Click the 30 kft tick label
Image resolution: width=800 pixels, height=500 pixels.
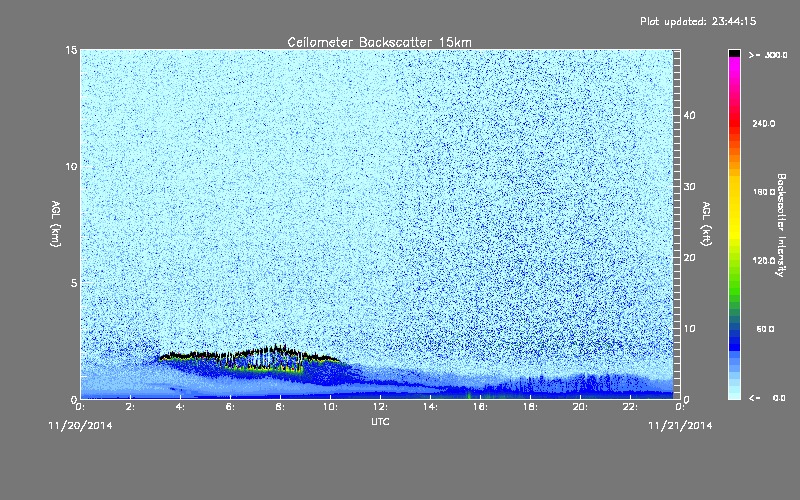[x=689, y=186]
